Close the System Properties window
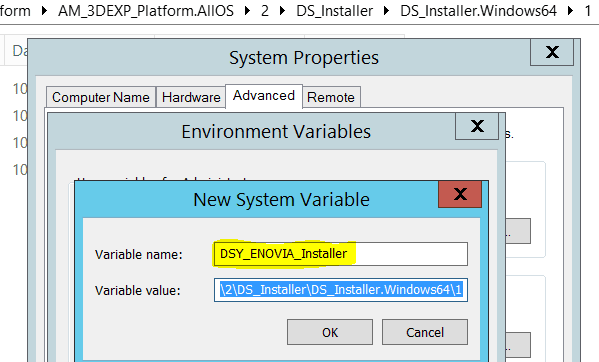The image size is (599, 362). 552,52
